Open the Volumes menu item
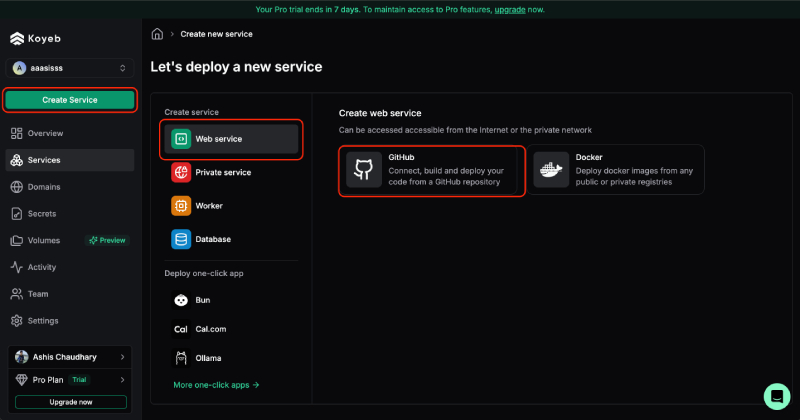800x420 pixels. 70,240
